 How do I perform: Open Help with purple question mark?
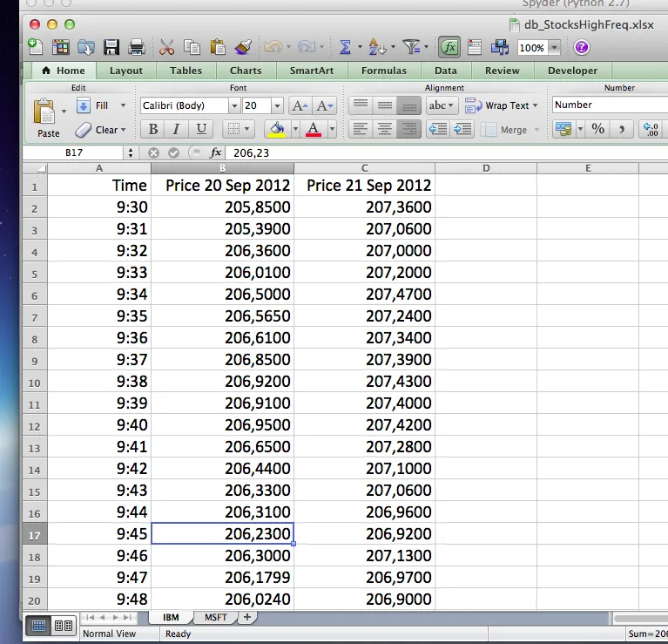(x=582, y=47)
